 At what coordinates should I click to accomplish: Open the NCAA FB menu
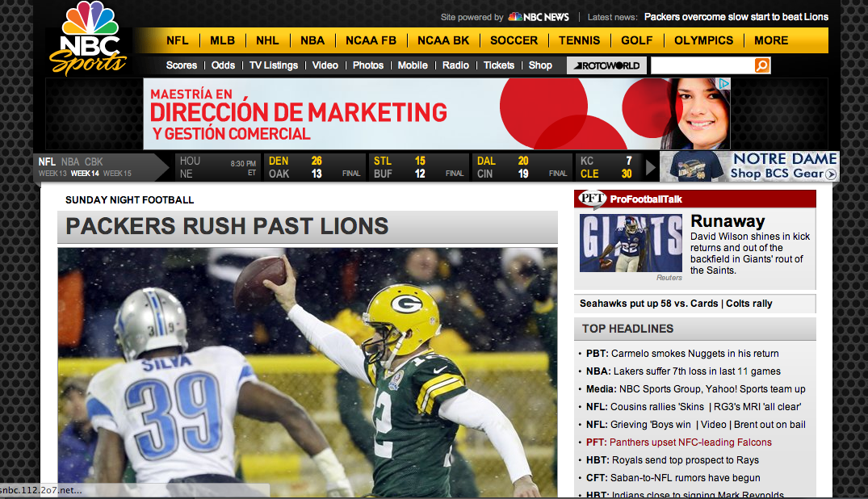tap(371, 40)
